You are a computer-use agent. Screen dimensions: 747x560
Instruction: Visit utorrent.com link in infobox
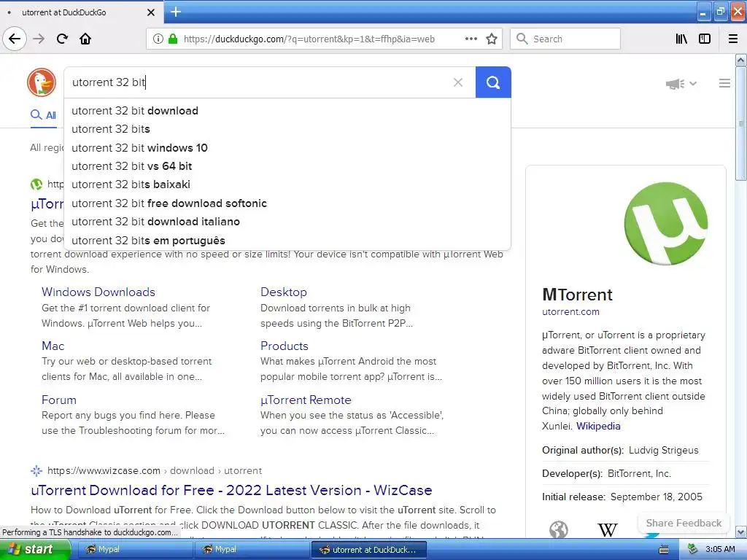pos(570,312)
